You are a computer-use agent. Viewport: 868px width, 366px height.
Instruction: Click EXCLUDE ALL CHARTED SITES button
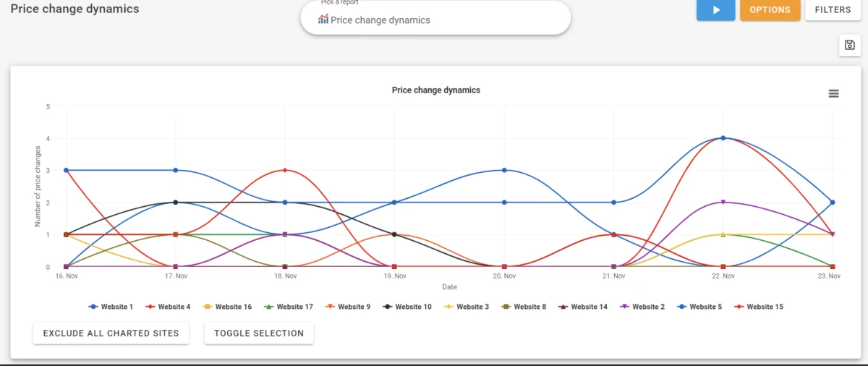(x=111, y=333)
